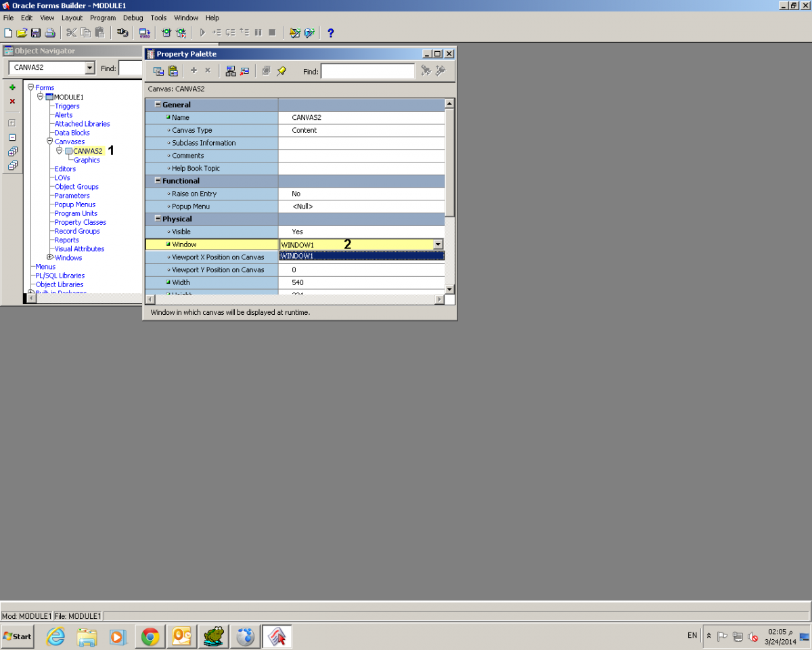Click green plus Create icon in Navigator

coord(12,87)
